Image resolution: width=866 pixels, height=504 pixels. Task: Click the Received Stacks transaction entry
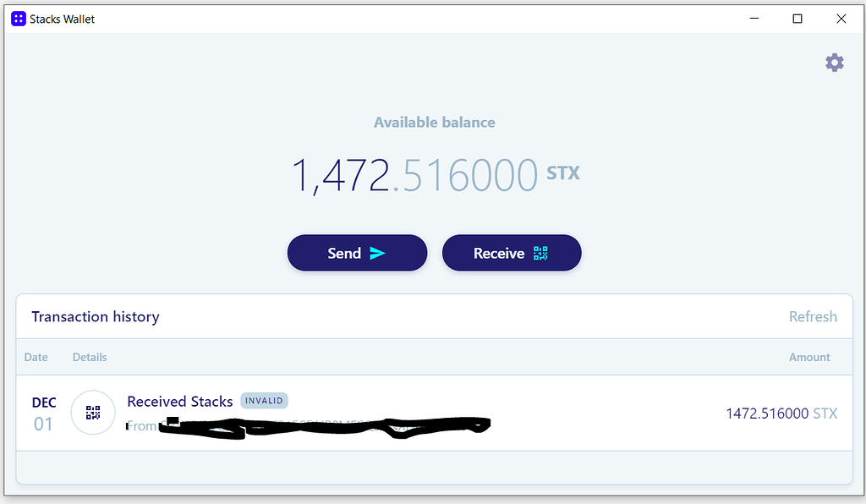180,401
